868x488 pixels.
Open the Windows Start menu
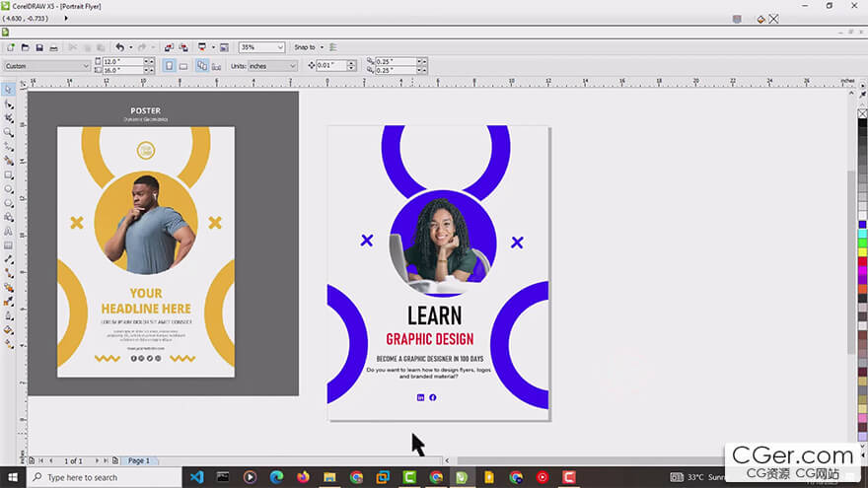(x=13, y=477)
